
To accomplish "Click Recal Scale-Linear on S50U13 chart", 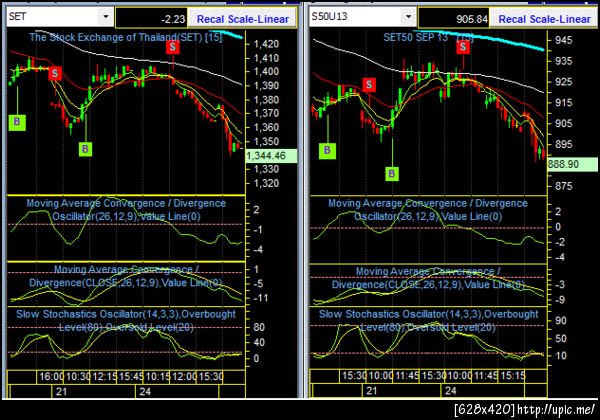I will [x=545, y=19].
